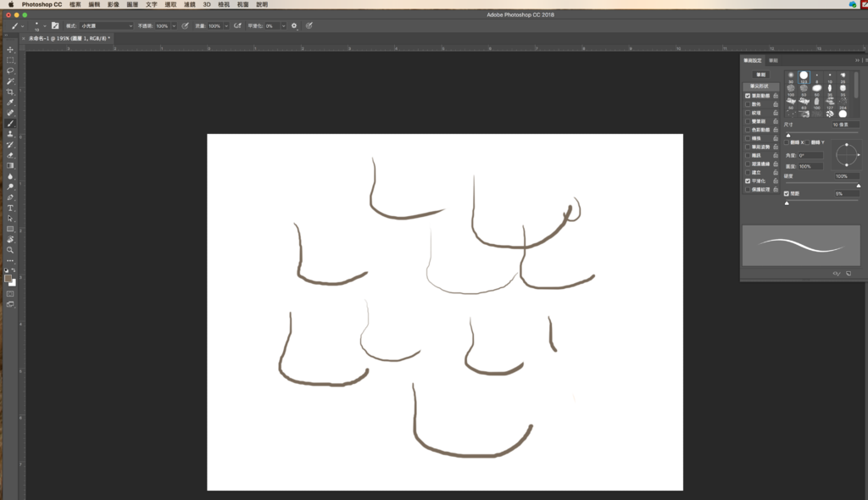Select the Move tool
The width and height of the screenshot is (868, 500).
click(10, 50)
